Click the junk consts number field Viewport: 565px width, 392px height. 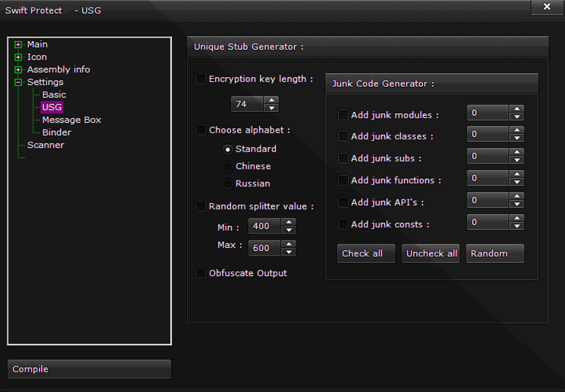point(488,222)
